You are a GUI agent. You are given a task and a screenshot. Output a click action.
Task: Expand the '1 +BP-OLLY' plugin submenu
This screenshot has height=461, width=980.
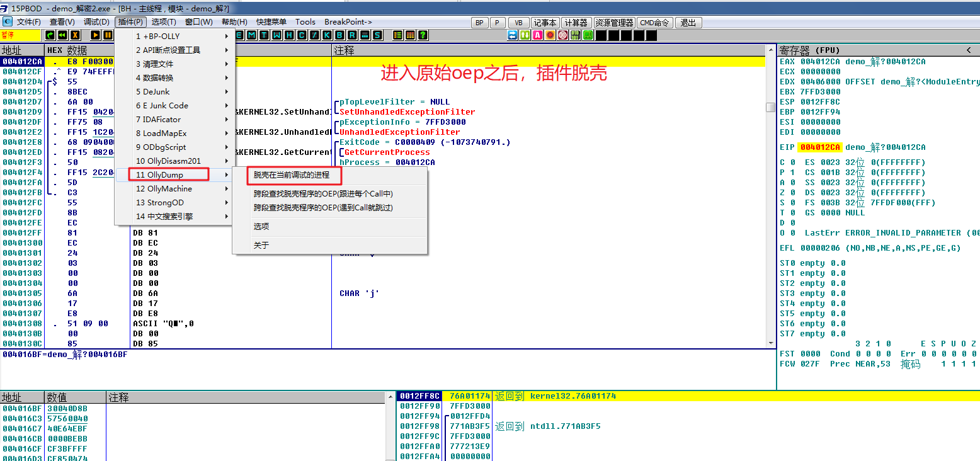[x=175, y=36]
